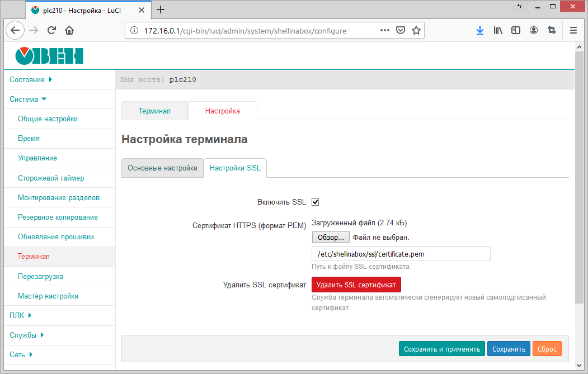Expand the Состояние sidebar section
This screenshot has height=374, width=588.
point(31,79)
